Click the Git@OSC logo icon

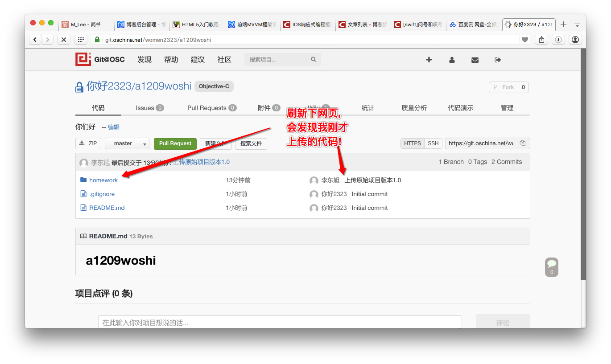83,59
